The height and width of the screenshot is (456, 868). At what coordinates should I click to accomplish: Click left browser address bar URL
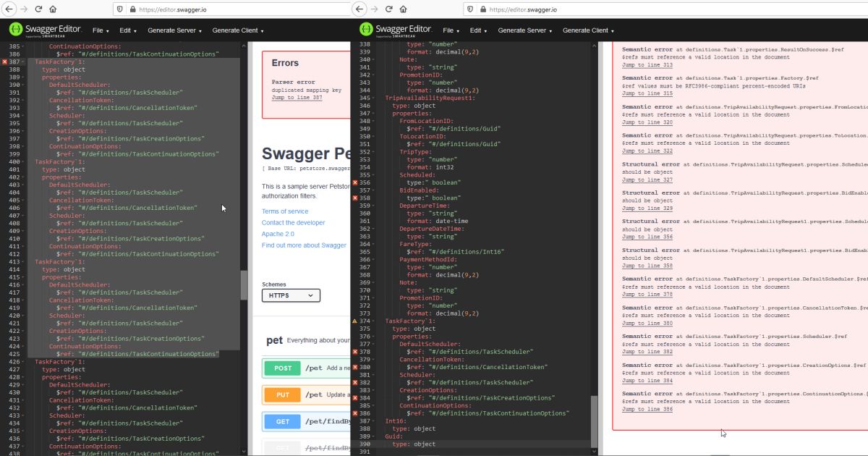click(x=172, y=9)
